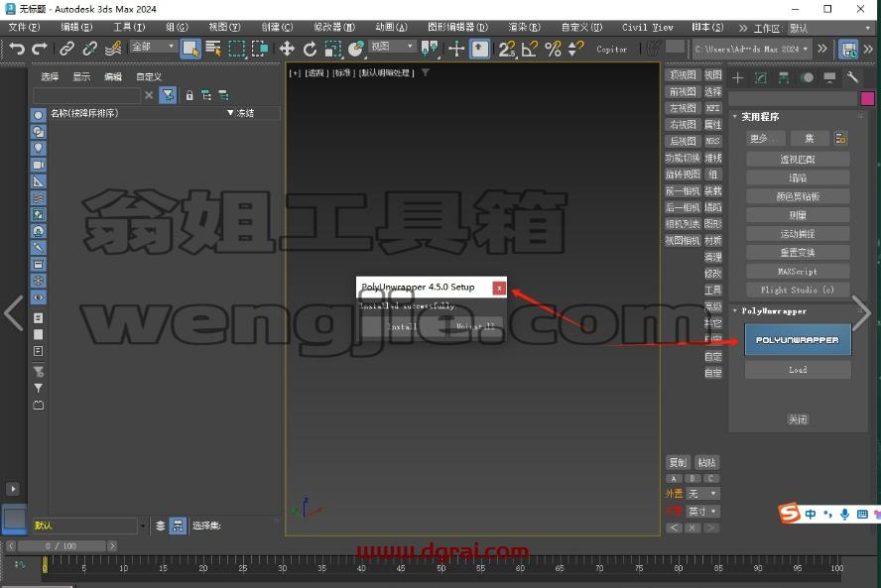Select the Unlink Selection icon
The image size is (881, 588).
[89, 49]
